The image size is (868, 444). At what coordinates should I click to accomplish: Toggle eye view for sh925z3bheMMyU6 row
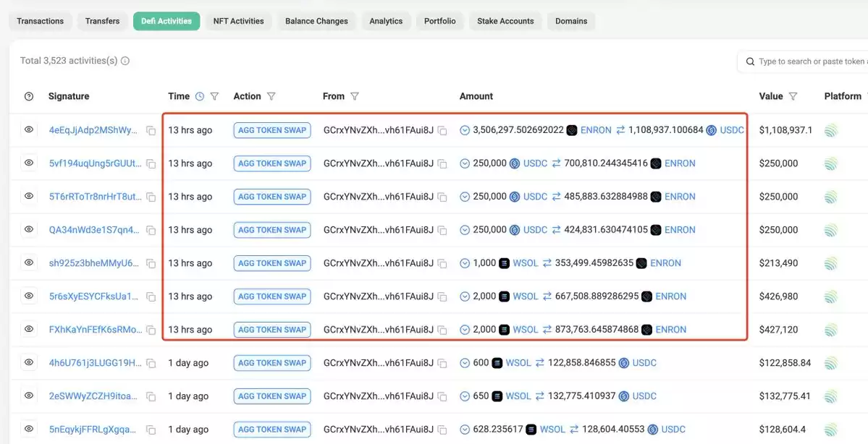[29, 262]
